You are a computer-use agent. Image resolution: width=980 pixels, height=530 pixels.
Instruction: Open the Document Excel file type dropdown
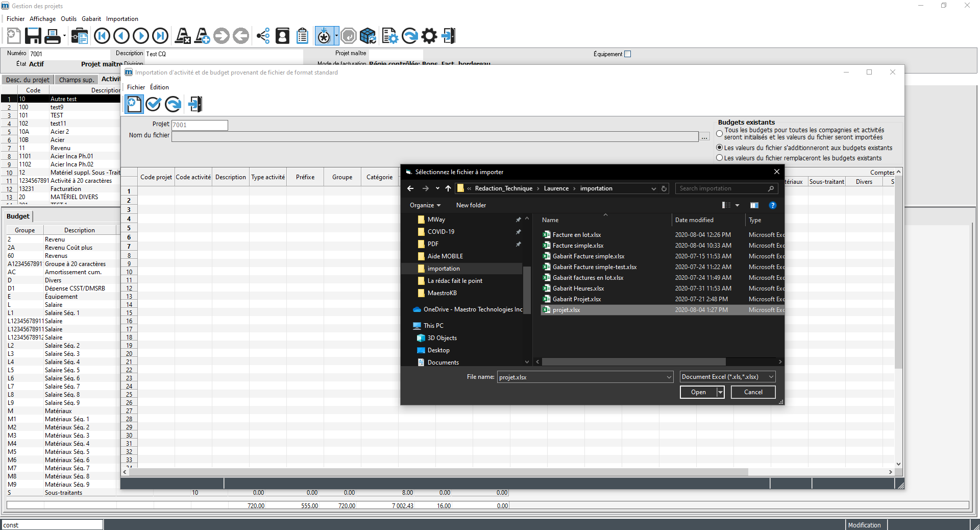[x=727, y=377]
